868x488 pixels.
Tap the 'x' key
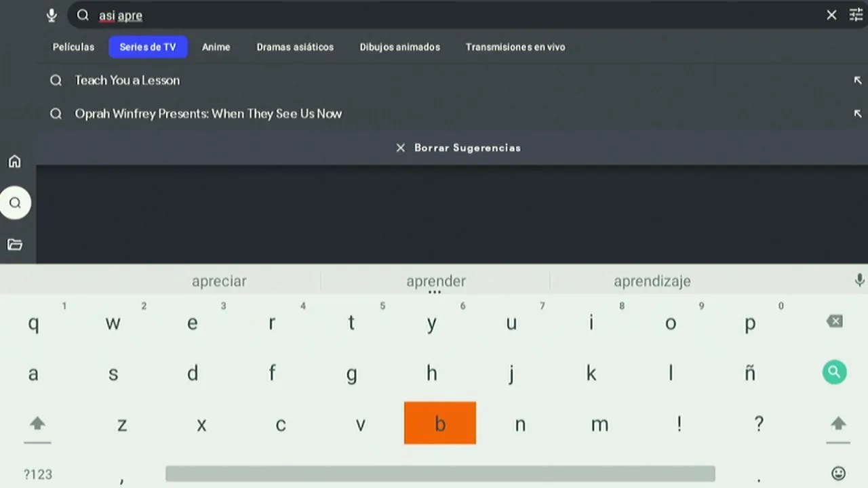coord(201,424)
